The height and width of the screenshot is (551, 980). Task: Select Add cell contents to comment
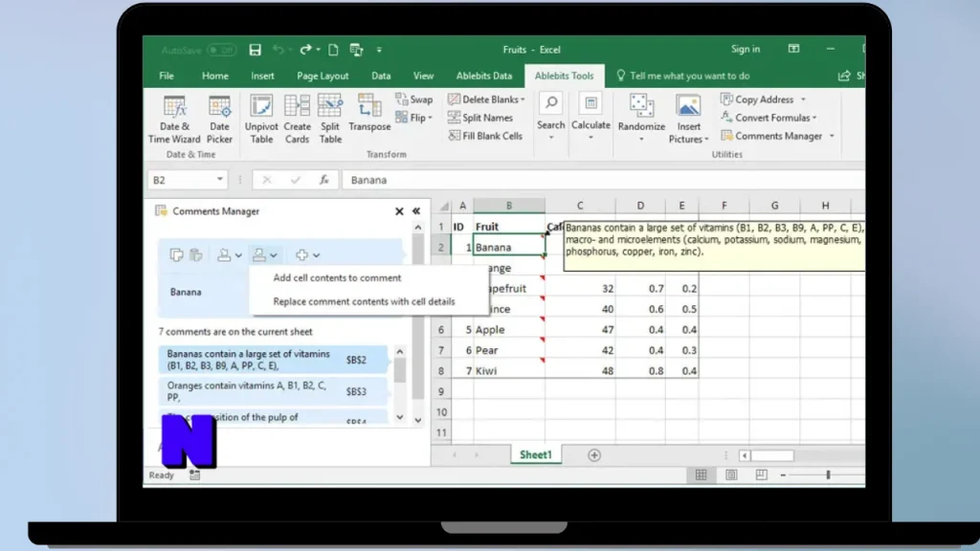[337, 278]
